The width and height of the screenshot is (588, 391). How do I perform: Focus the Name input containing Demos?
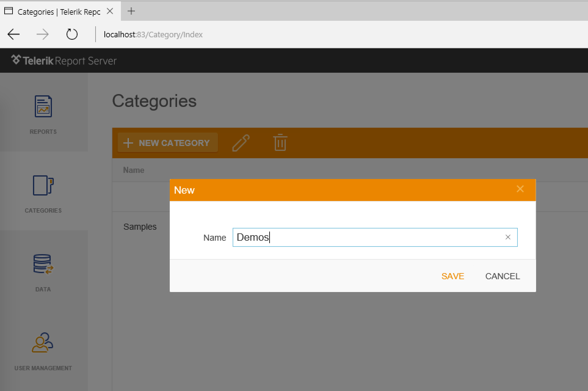(x=366, y=237)
